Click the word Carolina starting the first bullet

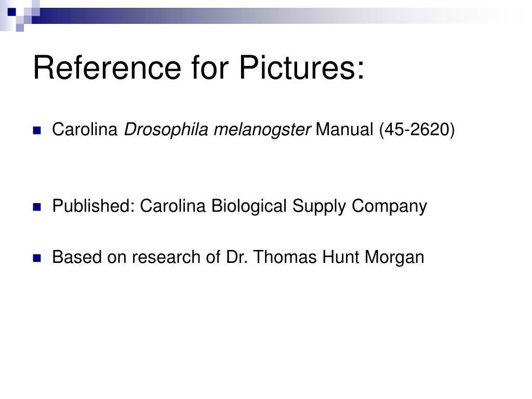point(85,129)
